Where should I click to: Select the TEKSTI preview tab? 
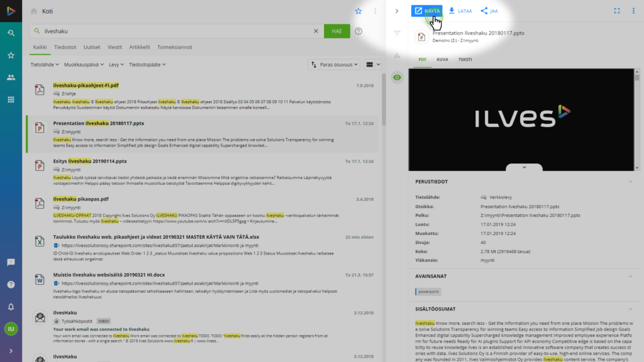465,60
